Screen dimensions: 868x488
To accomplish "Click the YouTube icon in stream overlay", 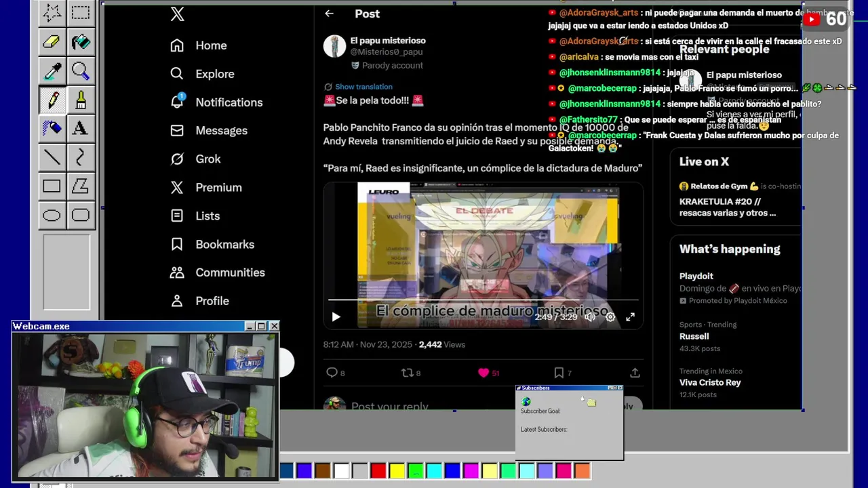I will (811, 20).
